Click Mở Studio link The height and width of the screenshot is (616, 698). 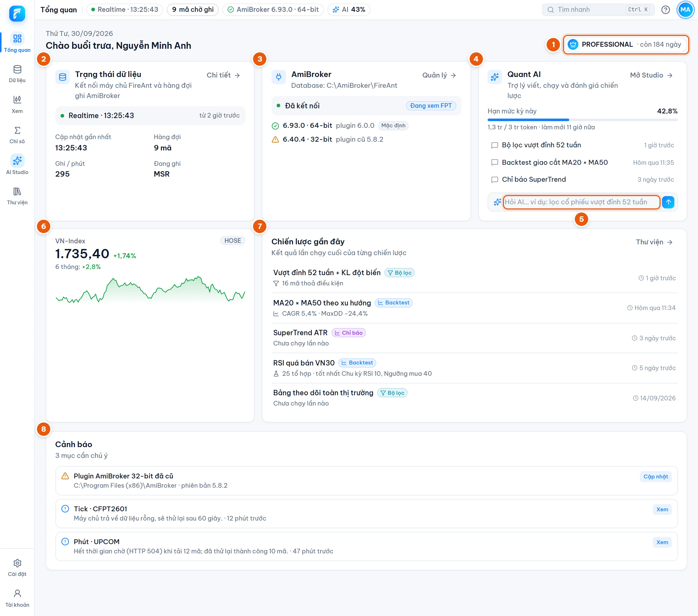tap(651, 75)
